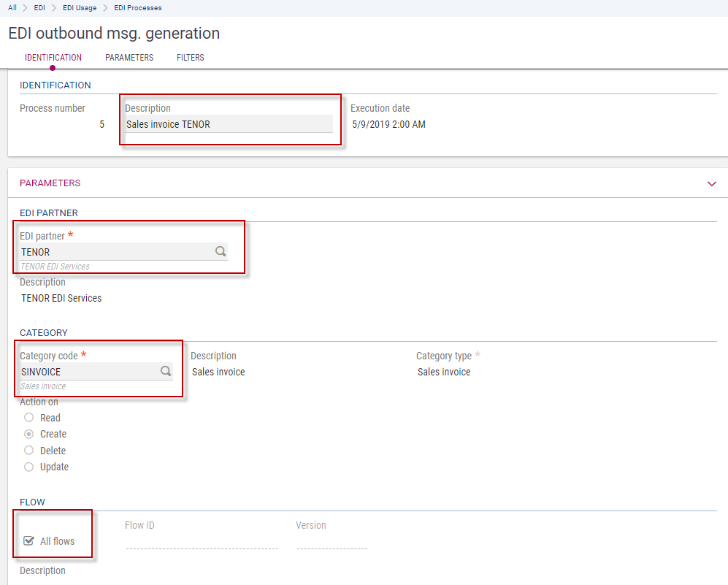Select the Read action radio button
Viewport: 728px width, 585px height.
coord(29,418)
